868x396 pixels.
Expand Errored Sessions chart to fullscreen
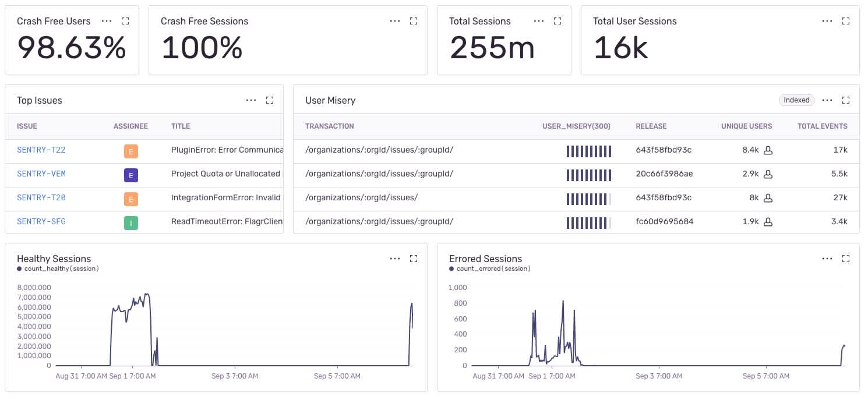846,259
